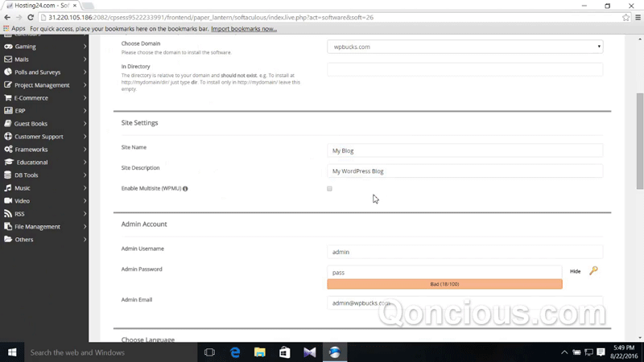Click the key icon to generate password

point(593,271)
